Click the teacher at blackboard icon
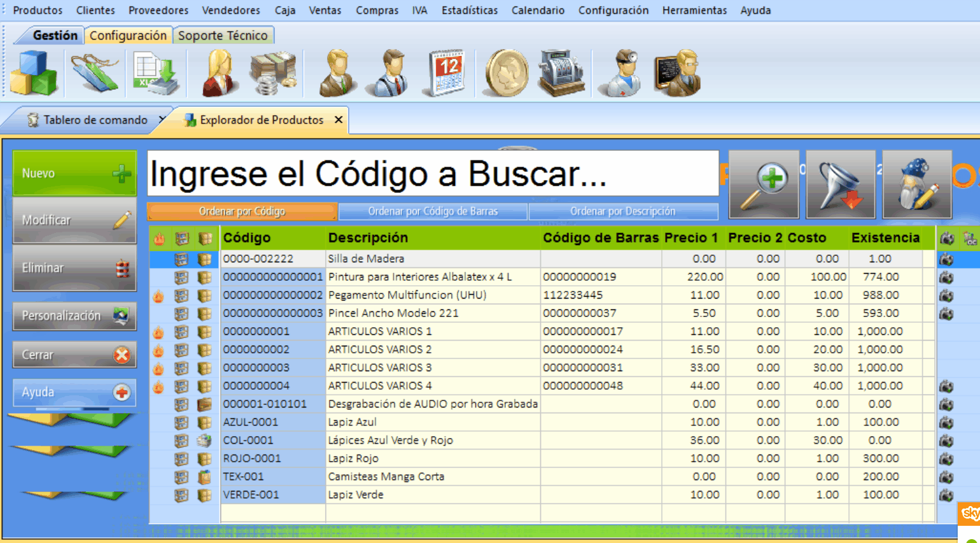The height and width of the screenshot is (543, 980). pyautogui.click(x=678, y=73)
